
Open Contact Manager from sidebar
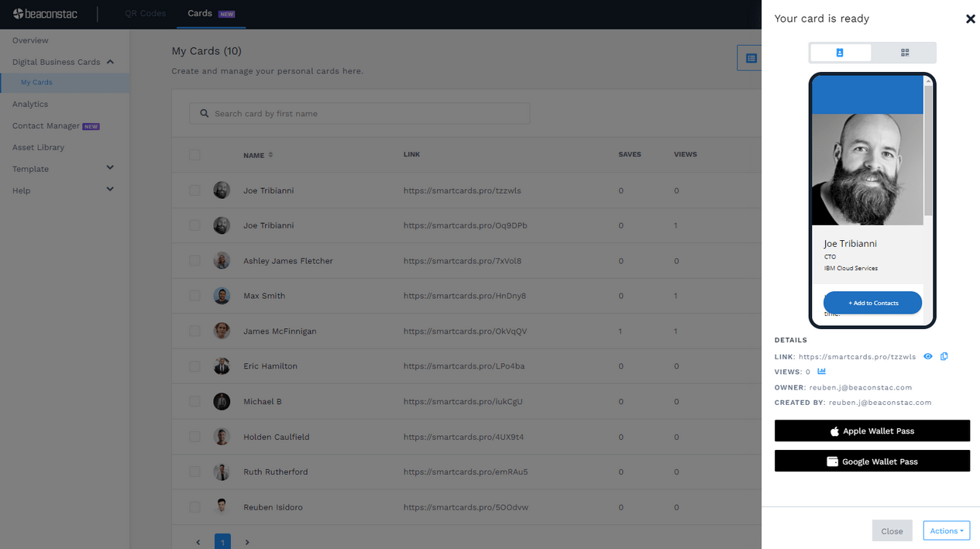46,125
